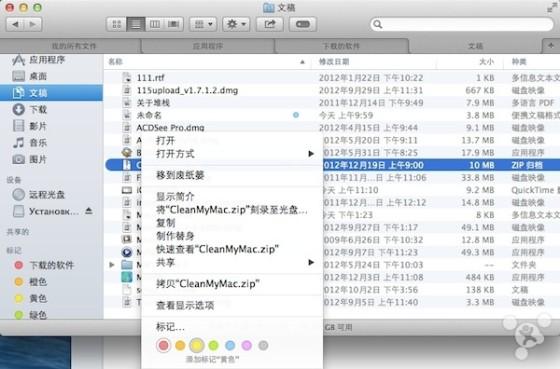Switch to the 应用程序 tab

[208, 46]
